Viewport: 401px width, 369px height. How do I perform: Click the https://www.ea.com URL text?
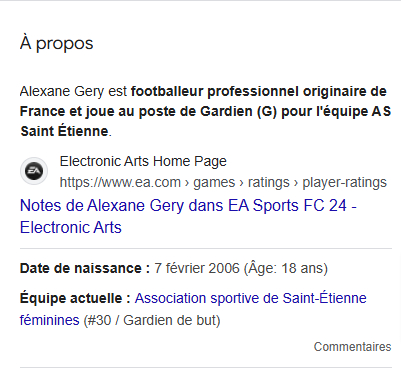coord(120,182)
